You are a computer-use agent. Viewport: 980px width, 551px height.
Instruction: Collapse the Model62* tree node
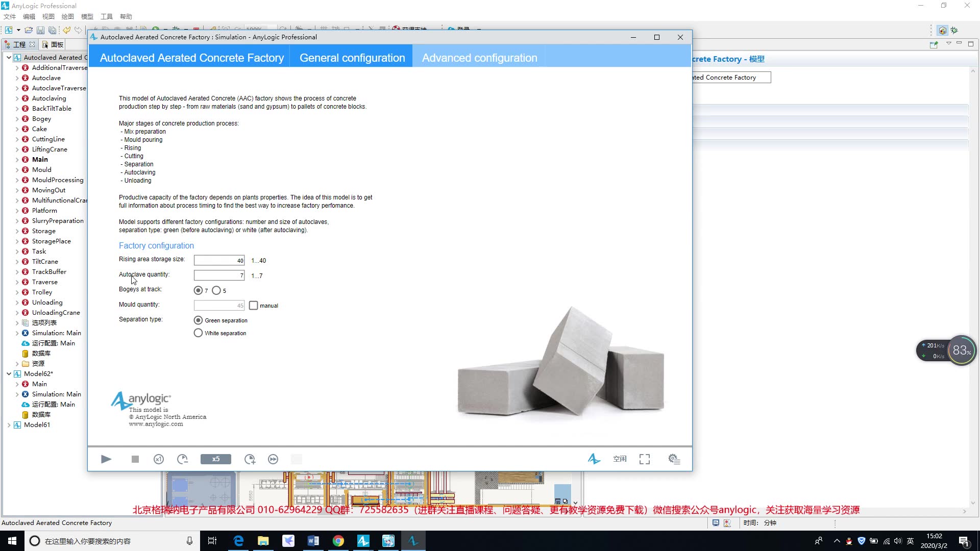click(x=9, y=374)
